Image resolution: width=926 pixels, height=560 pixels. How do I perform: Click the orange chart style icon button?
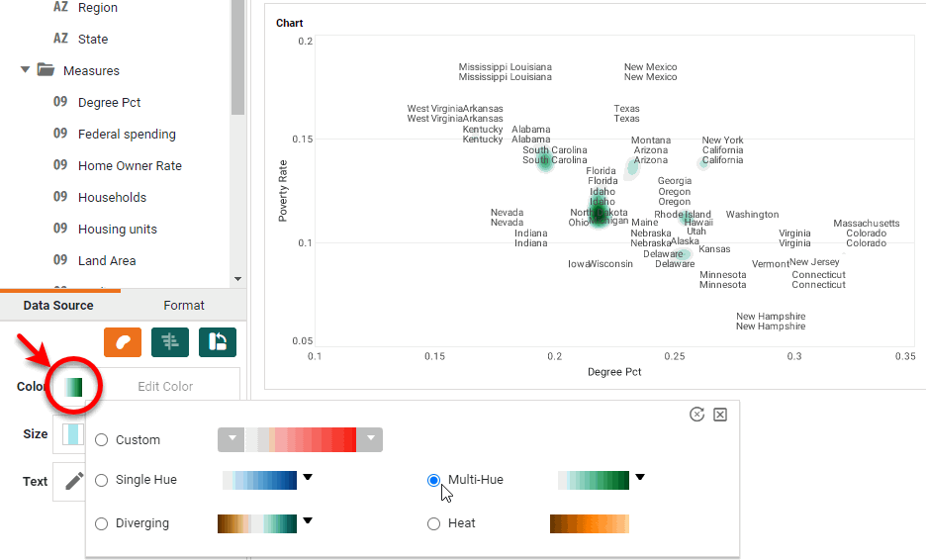pyautogui.click(x=123, y=341)
